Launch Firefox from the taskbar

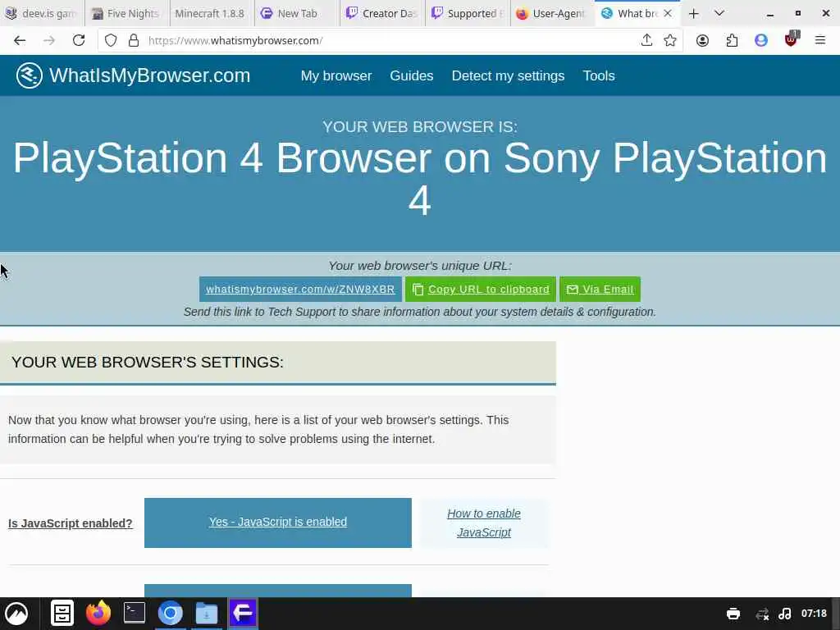[x=98, y=614]
